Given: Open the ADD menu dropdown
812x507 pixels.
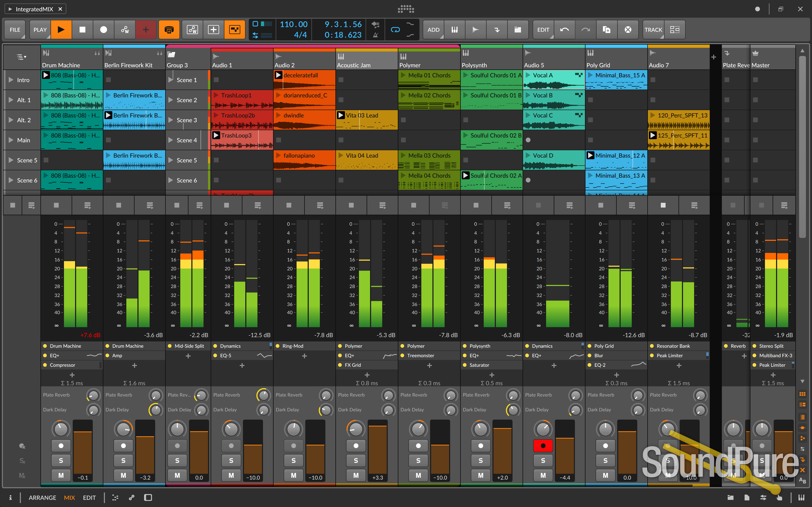Looking at the screenshot, I should (433, 30).
